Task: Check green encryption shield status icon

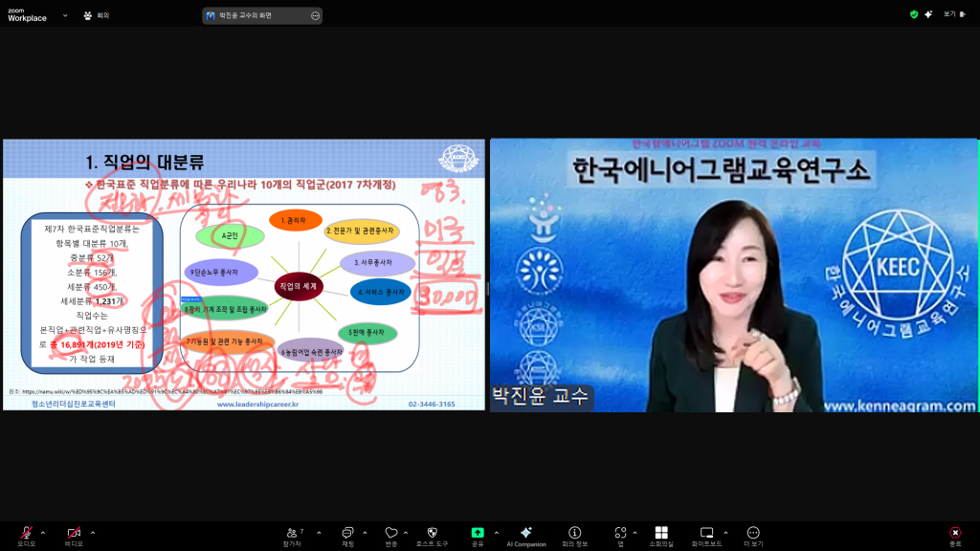Action: pos(914,14)
